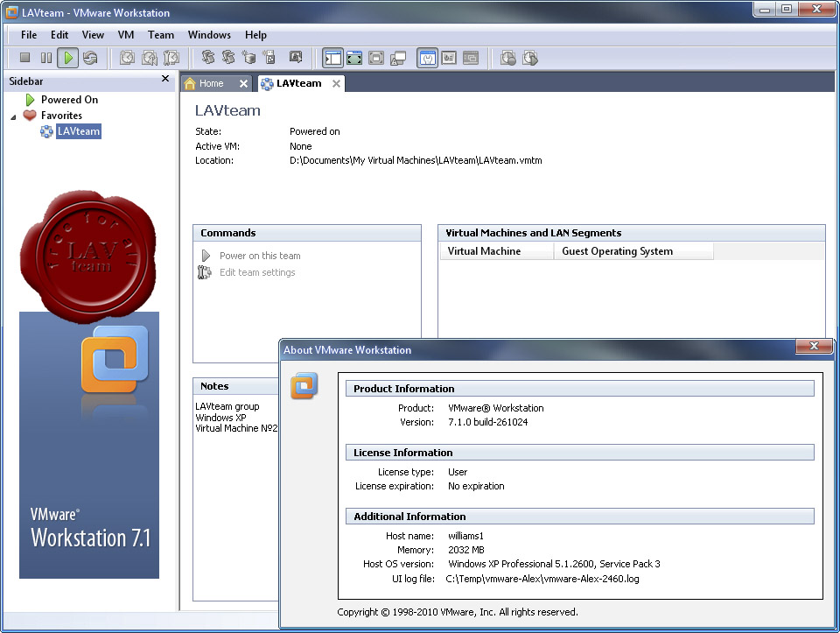
Task: Click the VMware icon in main title bar
Action: [11, 12]
